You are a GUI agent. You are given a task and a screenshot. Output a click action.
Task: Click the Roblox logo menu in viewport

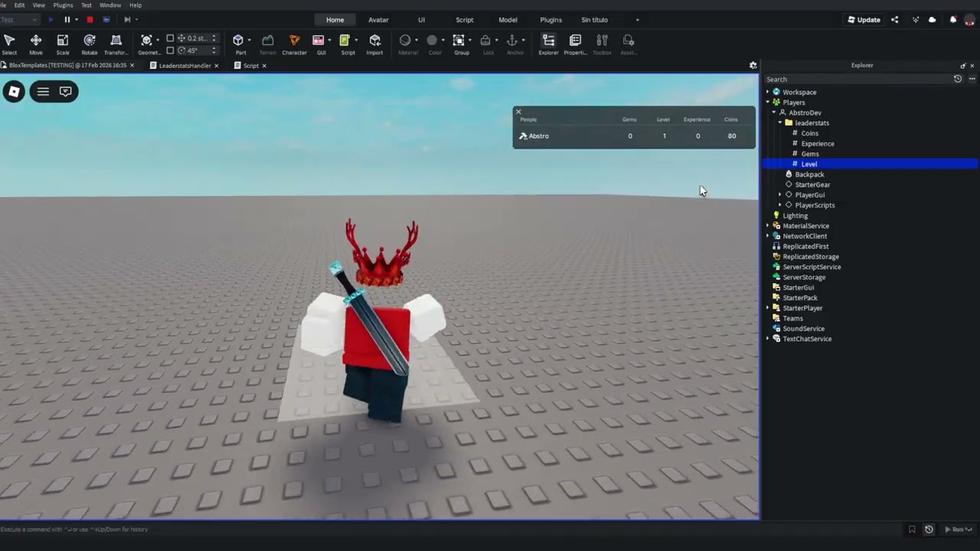[x=14, y=92]
